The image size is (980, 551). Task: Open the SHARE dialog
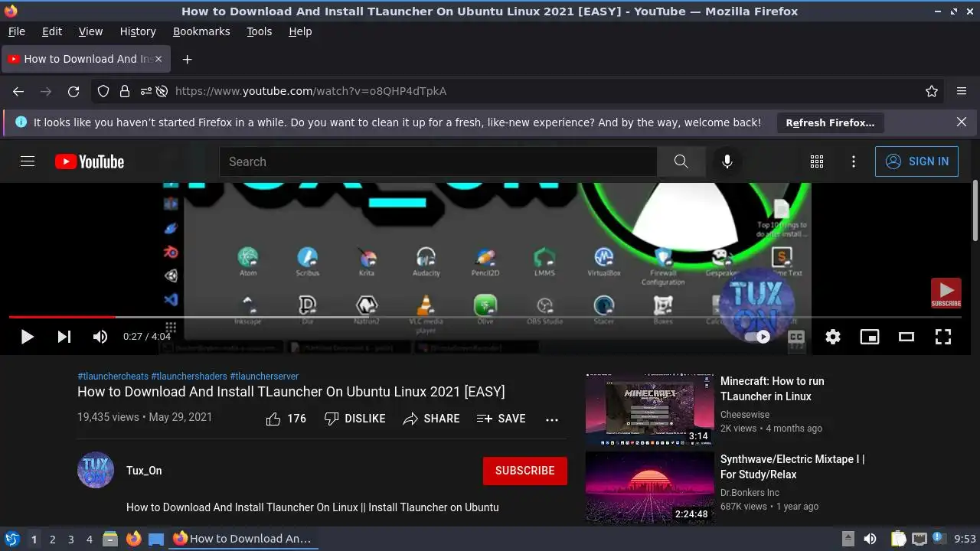[432, 419]
